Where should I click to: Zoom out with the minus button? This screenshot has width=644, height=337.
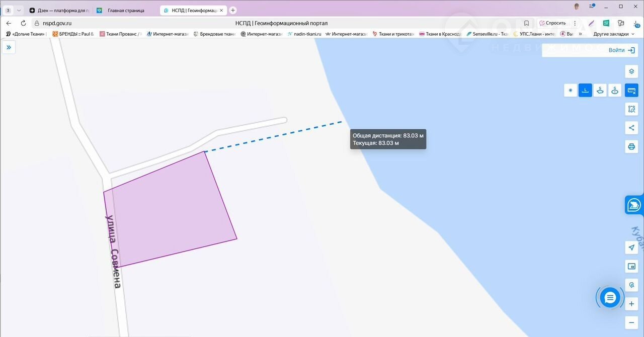click(631, 322)
